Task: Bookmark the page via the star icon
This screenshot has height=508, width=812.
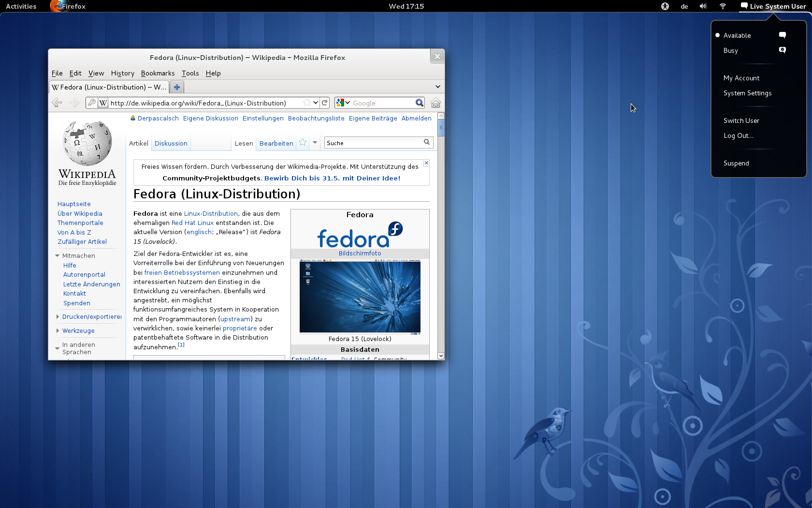Action: click(x=308, y=103)
